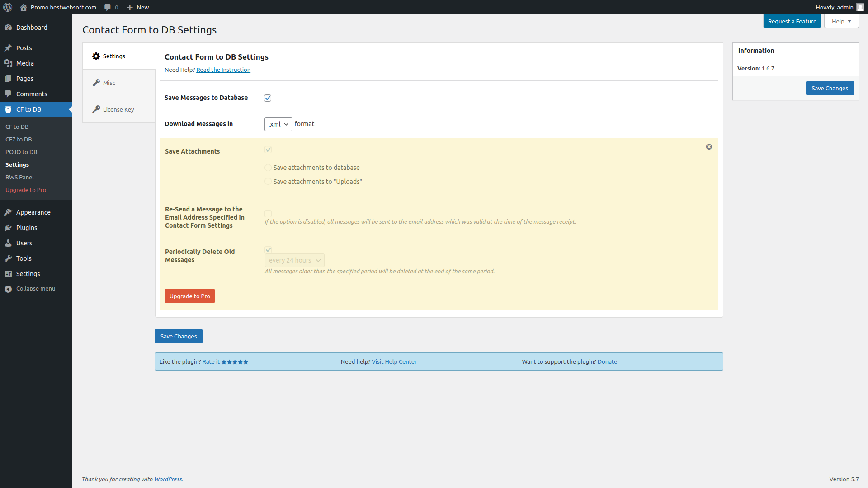The width and height of the screenshot is (868, 488).
Task: Click the Plugins plug icon
Action: click(x=8, y=228)
